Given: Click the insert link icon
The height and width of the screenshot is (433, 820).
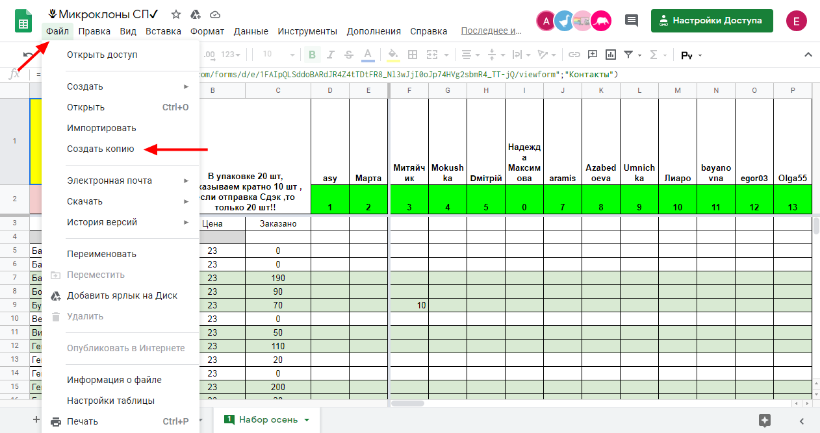Looking at the screenshot, I should [573, 55].
